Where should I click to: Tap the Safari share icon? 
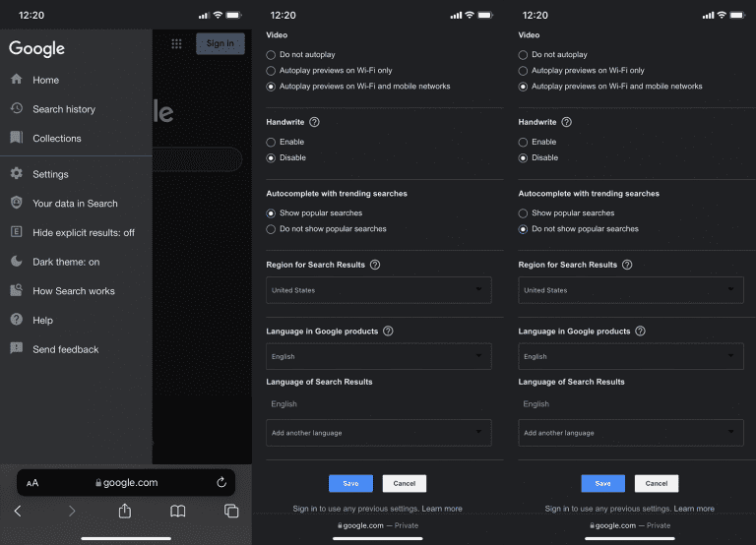point(125,511)
